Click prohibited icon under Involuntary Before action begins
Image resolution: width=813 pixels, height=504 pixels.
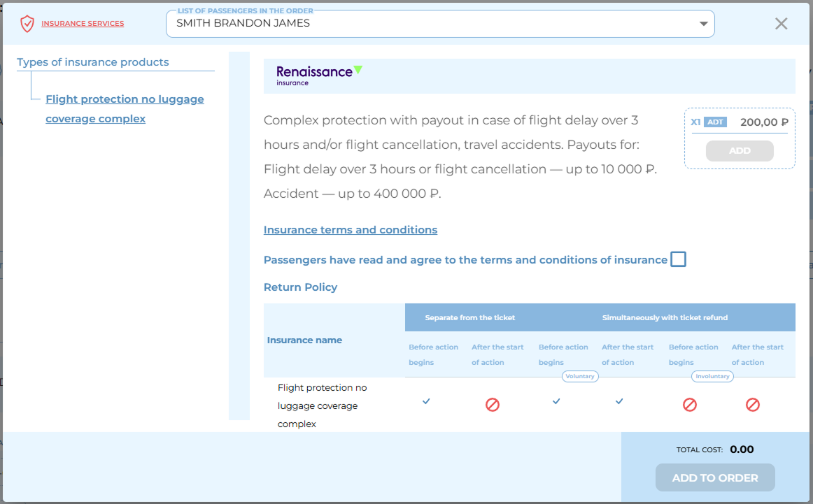[x=690, y=405]
